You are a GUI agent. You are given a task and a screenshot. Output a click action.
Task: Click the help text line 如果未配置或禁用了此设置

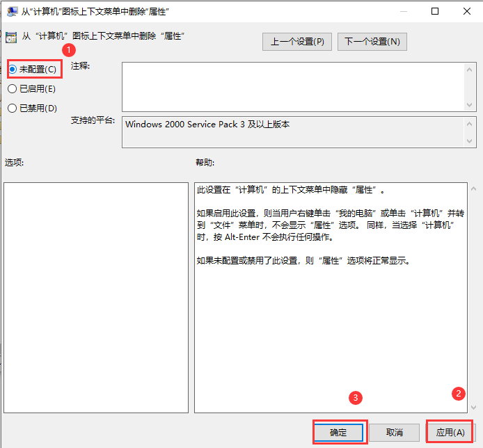coord(303,261)
